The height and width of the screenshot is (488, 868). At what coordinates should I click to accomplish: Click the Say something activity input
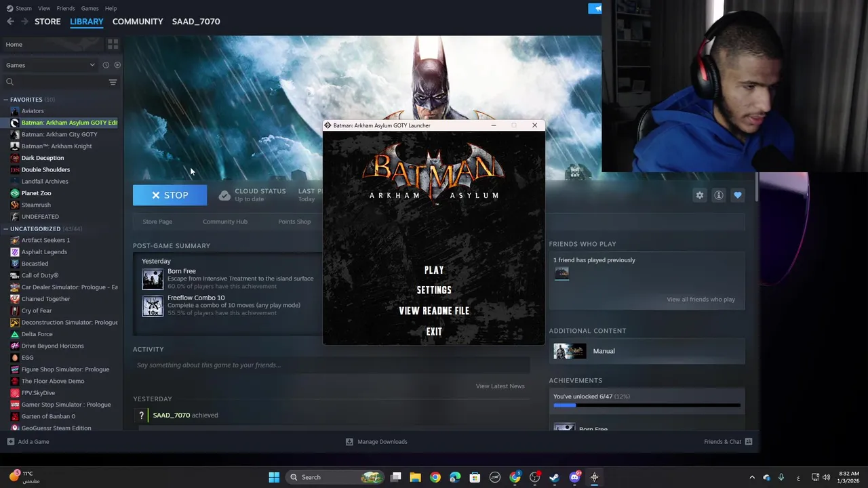tap(330, 365)
